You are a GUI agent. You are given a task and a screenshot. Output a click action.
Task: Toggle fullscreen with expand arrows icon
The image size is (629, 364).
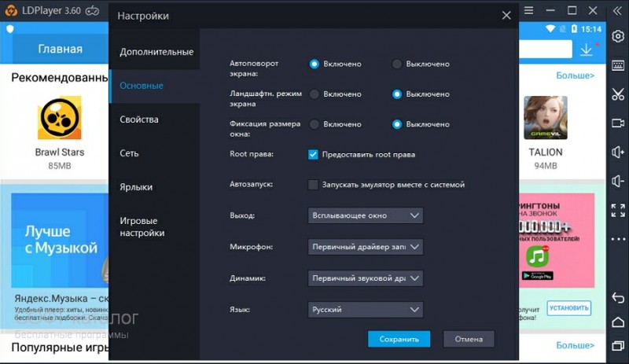(x=618, y=210)
